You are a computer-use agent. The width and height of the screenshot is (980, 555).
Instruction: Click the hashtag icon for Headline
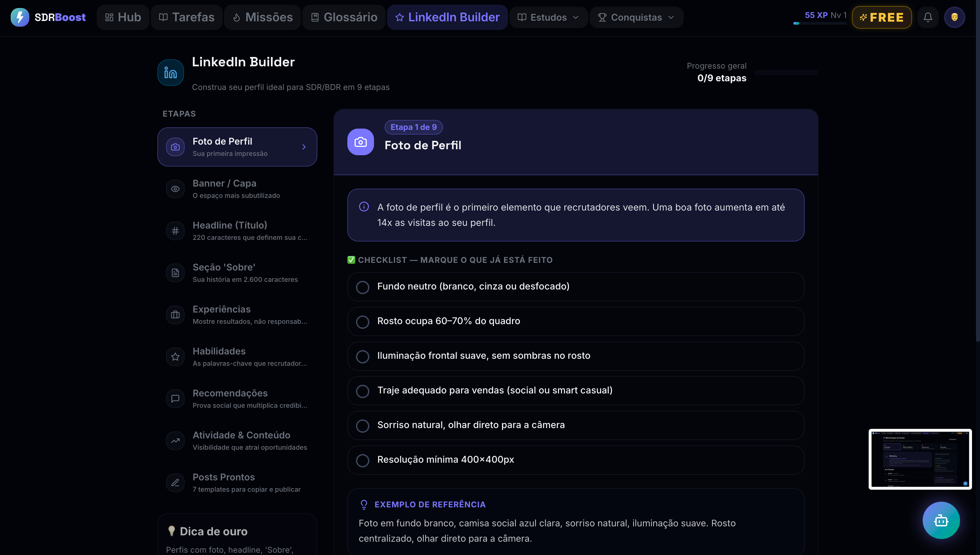pos(175,231)
